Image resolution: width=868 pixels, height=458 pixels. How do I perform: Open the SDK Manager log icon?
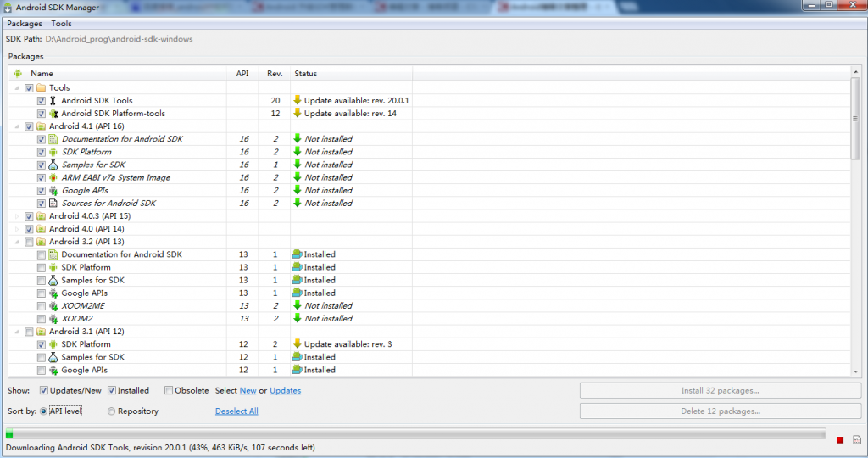click(x=857, y=439)
